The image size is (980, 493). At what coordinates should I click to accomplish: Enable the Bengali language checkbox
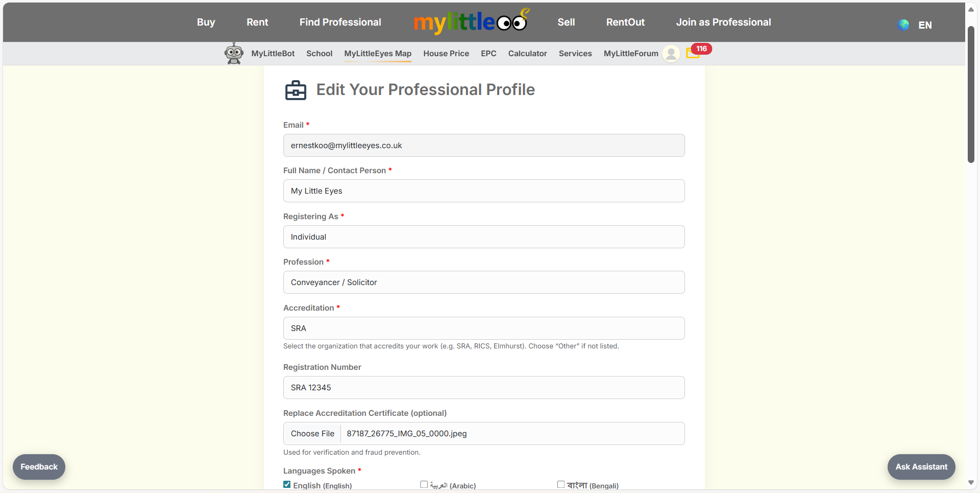tap(560, 484)
